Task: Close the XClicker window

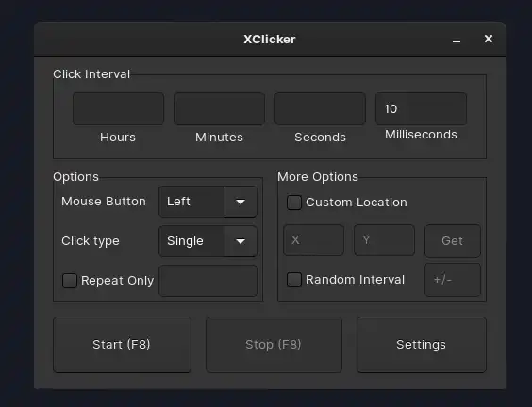Action: [x=489, y=39]
